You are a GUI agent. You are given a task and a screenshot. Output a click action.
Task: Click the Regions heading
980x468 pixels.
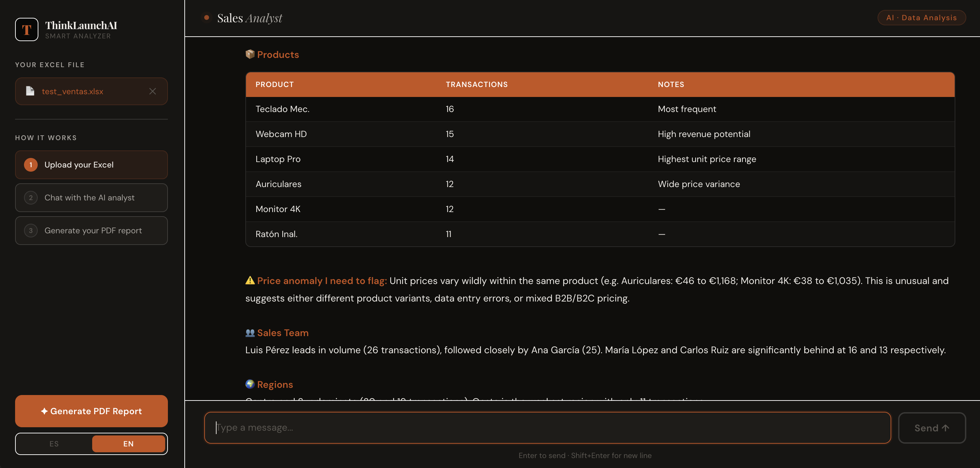tap(275, 385)
